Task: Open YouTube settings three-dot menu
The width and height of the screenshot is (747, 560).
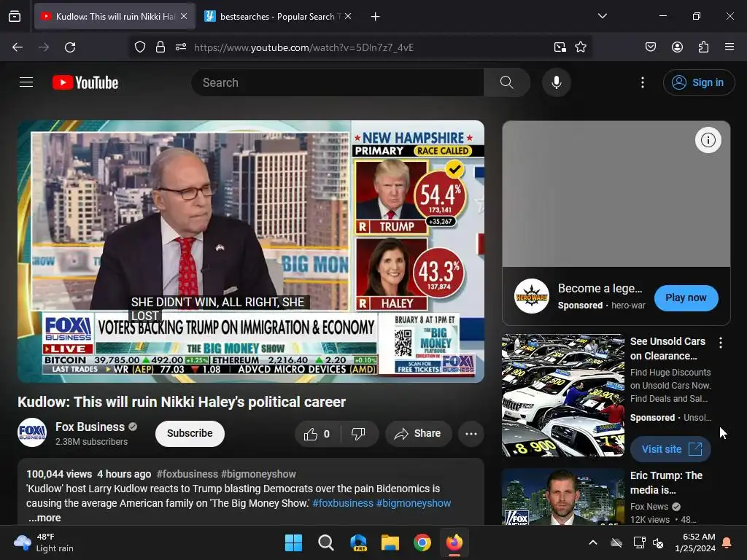Action: [643, 82]
